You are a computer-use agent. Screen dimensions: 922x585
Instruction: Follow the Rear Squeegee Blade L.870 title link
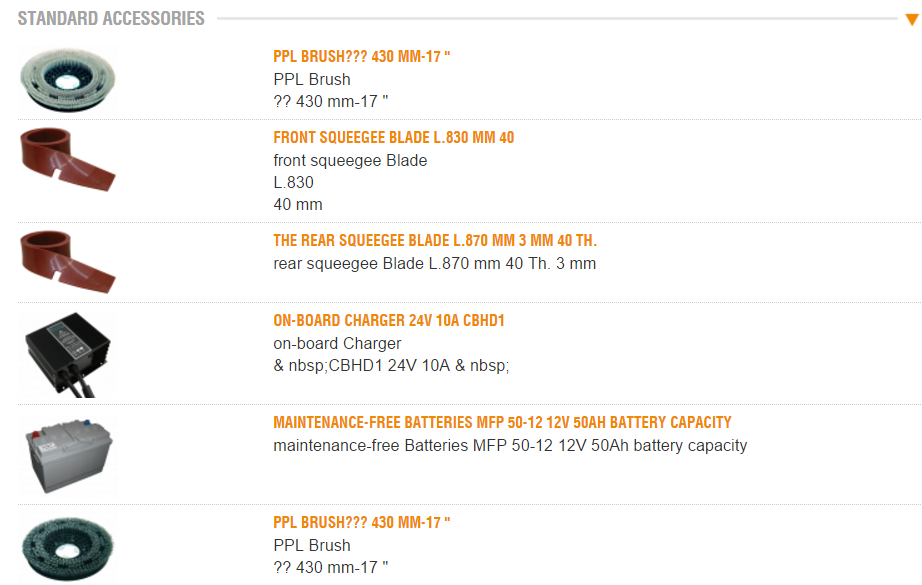pos(435,241)
